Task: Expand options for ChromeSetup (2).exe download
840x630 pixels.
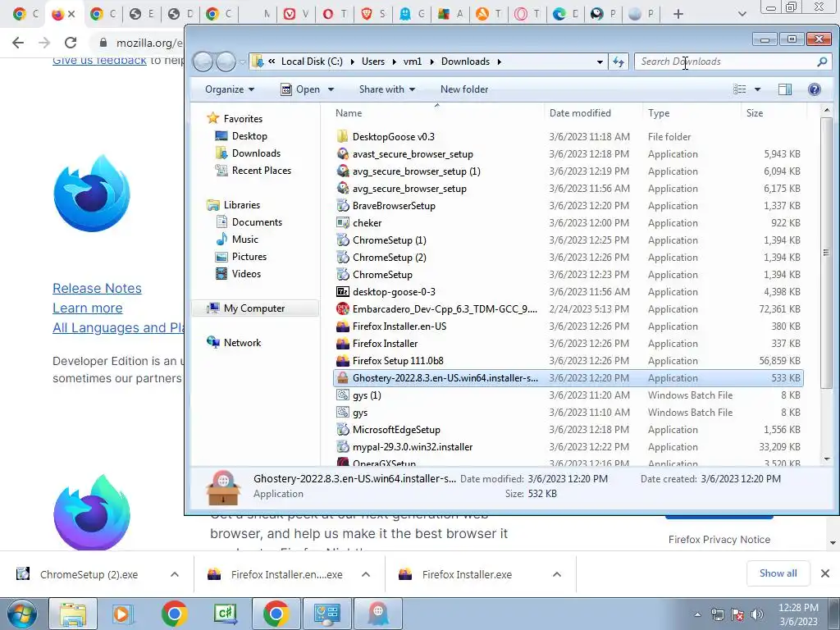Action: pos(175,574)
